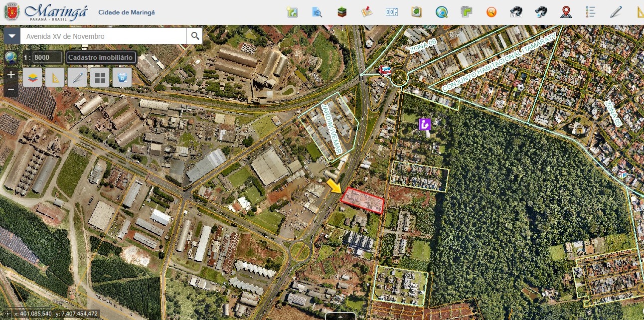Open the four-square grid view button
Screen dimensions: 644x320
[x=100, y=77]
